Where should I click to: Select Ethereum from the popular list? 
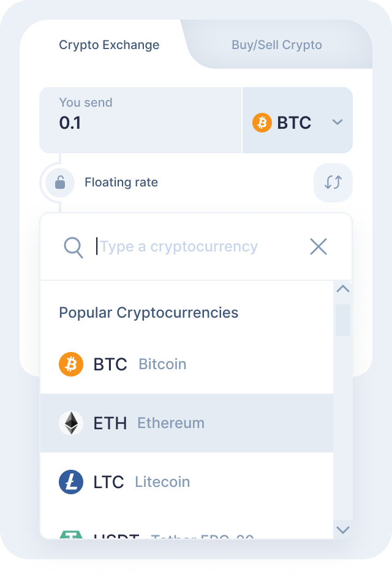click(170, 423)
